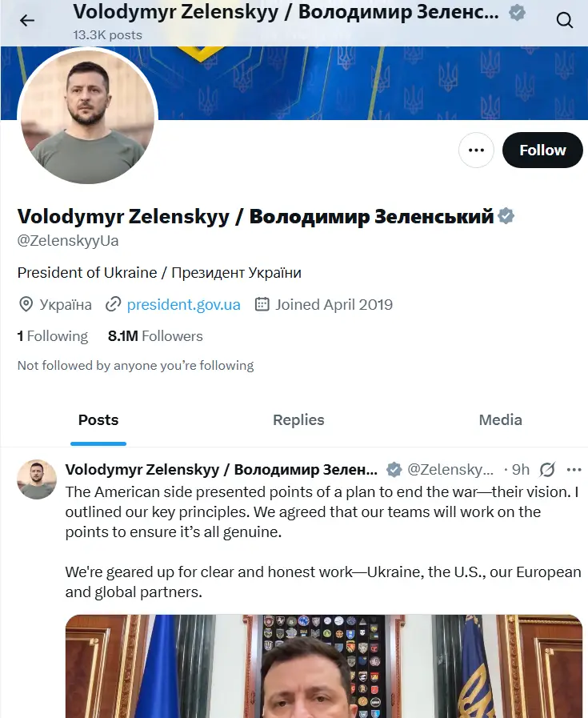
Task: View the 1 Following list
Action: tap(53, 336)
